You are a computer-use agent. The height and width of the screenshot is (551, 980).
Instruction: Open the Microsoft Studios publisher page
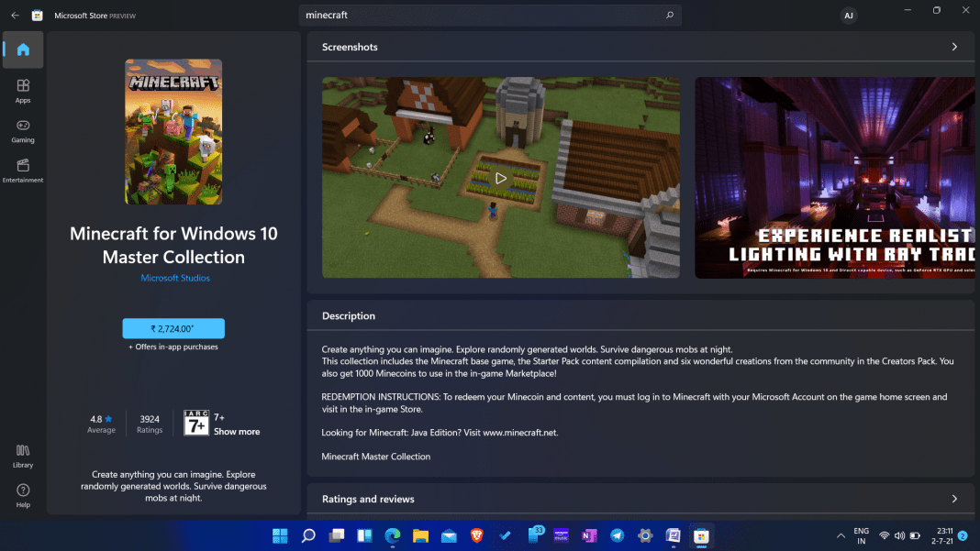173,278
